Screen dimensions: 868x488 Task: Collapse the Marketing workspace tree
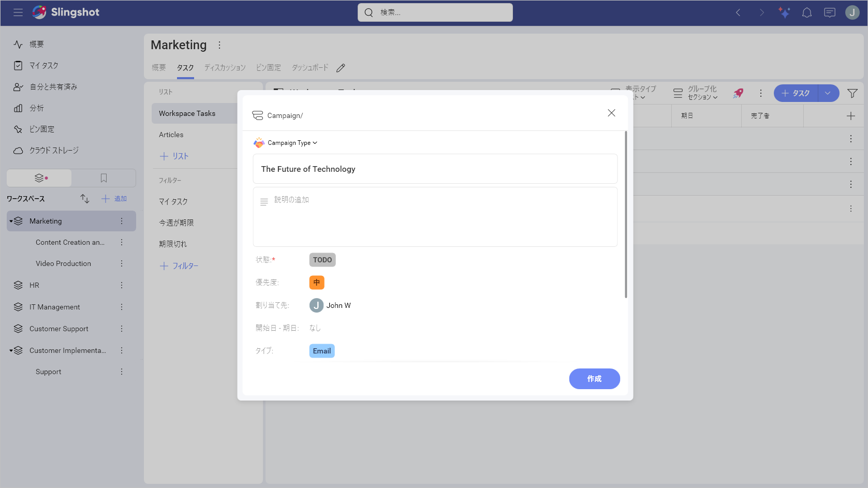pyautogui.click(x=11, y=221)
